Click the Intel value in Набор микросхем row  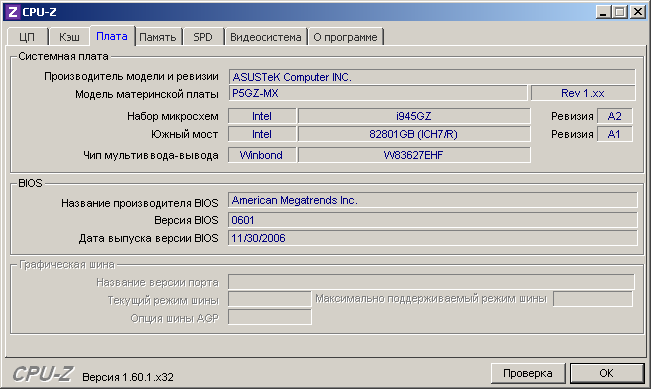(x=262, y=116)
